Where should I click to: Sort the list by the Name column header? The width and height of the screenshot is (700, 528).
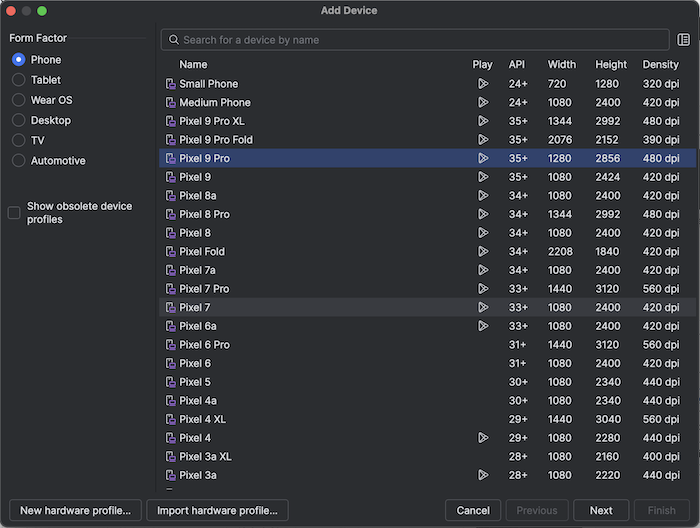pos(193,65)
